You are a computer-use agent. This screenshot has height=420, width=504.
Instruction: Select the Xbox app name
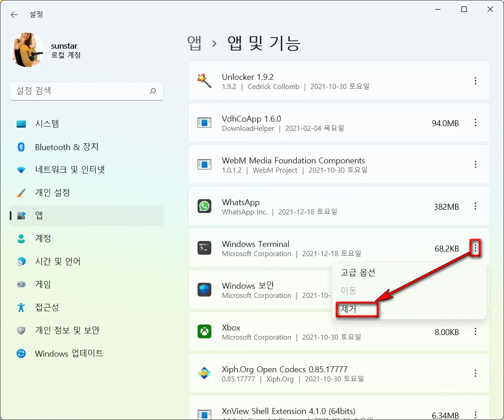(231, 328)
